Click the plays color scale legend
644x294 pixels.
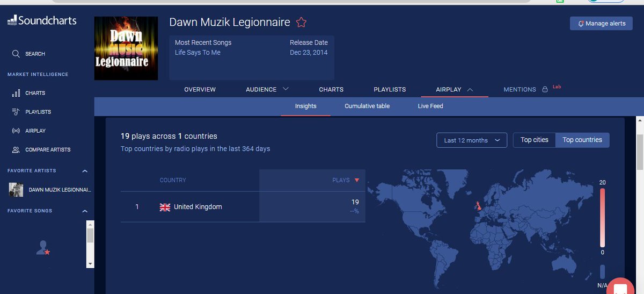(x=602, y=217)
